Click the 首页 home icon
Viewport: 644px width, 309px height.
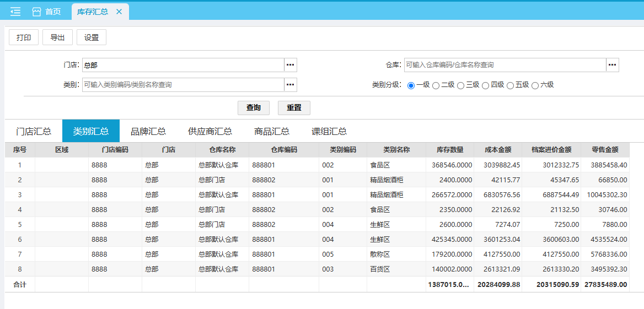(x=37, y=12)
